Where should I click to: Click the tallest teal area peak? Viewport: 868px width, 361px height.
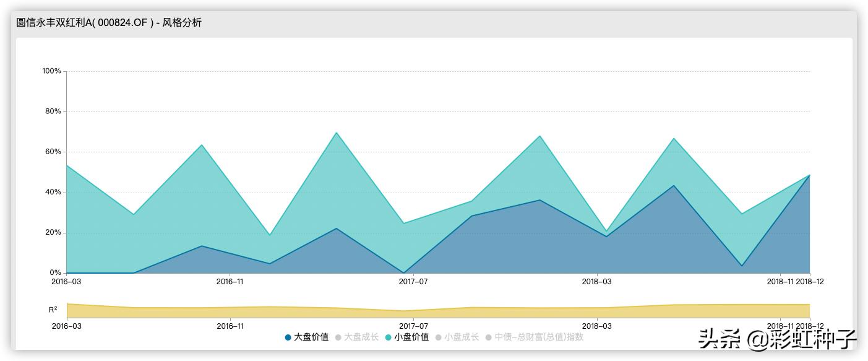click(x=337, y=133)
